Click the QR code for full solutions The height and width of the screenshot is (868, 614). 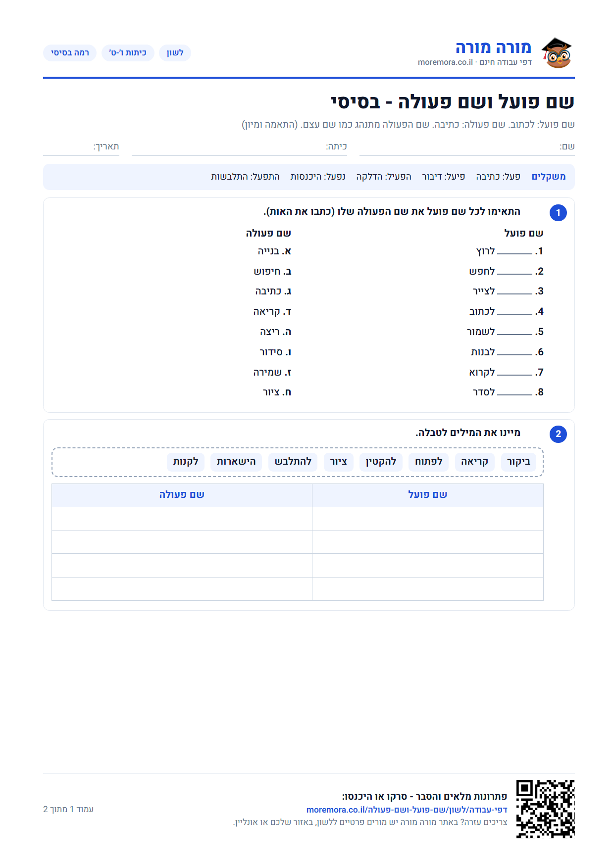click(x=545, y=809)
